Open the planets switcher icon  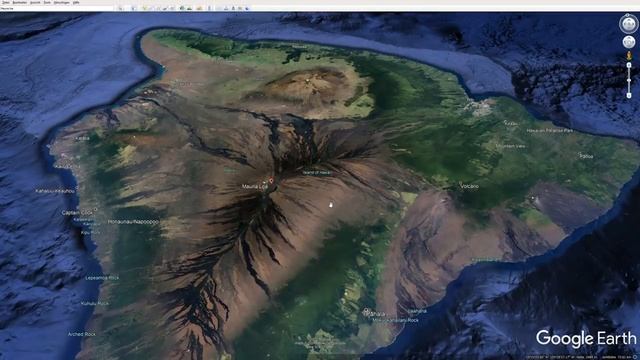(x=200, y=8)
